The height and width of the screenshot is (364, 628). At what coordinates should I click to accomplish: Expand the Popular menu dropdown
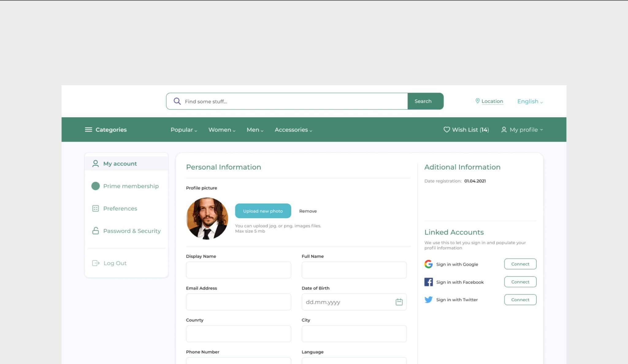tap(184, 130)
